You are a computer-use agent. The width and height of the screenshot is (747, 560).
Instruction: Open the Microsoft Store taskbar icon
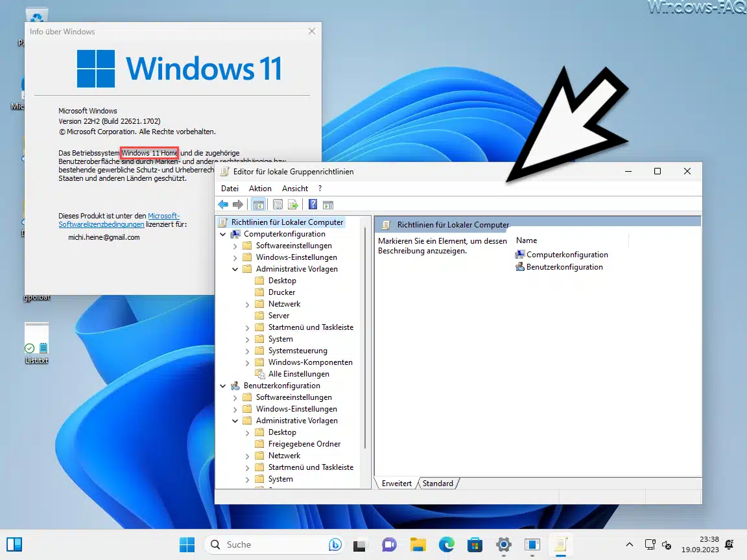pos(475,544)
